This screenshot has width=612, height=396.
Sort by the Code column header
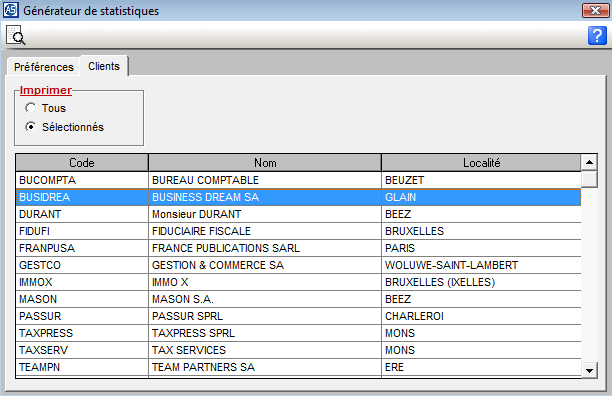(x=82, y=163)
